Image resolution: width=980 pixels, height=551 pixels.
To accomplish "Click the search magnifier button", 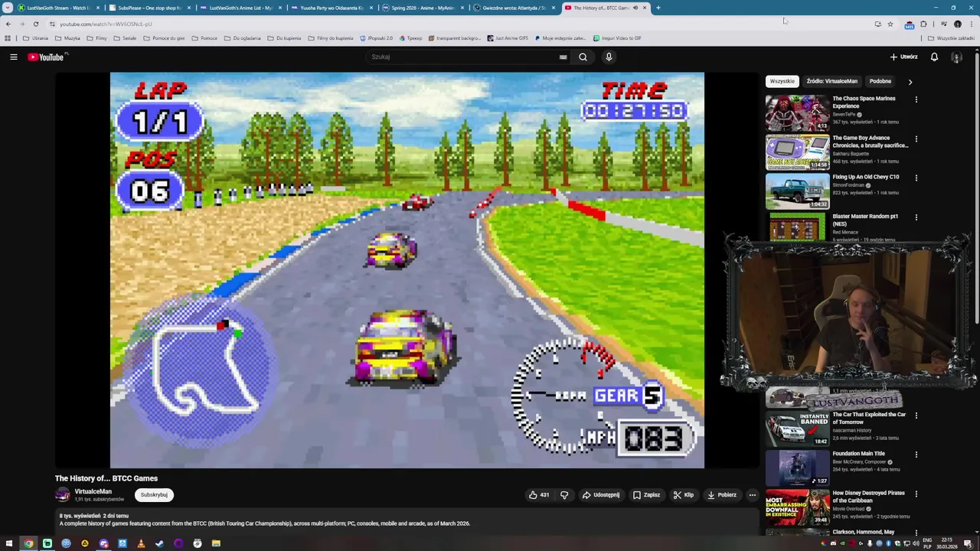I will (x=583, y=57).
